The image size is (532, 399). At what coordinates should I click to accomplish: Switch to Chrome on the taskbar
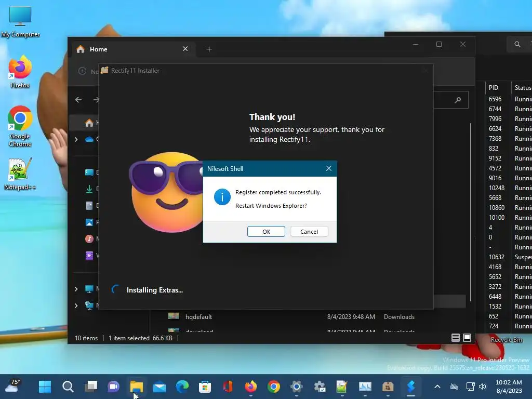click(273, 387)
